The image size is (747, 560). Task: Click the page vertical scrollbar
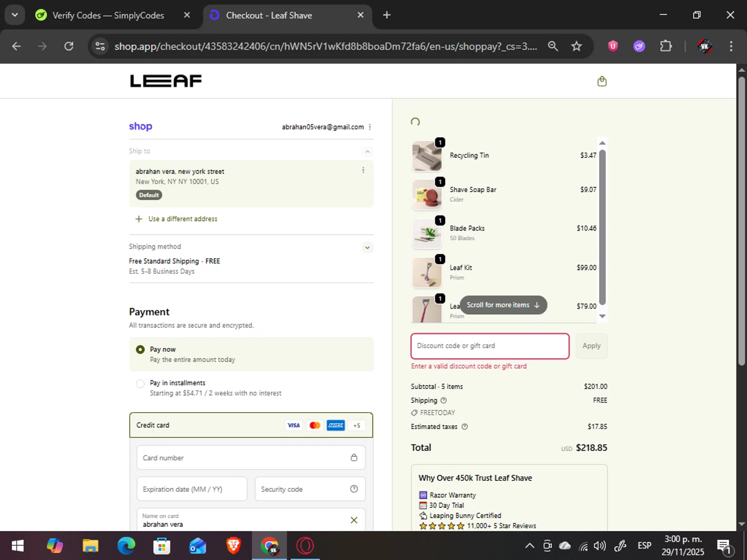742,222
